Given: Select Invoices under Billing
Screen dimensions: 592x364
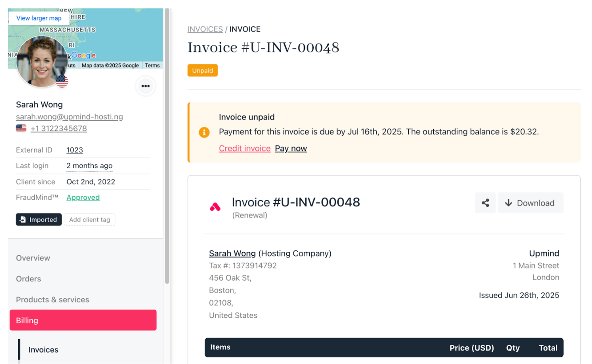Looking at the screenshot, I should (x=44, y=350).
